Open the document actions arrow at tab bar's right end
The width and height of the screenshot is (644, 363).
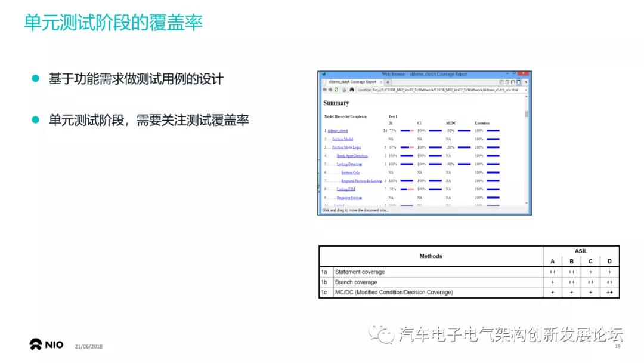(x=526, y=82)
